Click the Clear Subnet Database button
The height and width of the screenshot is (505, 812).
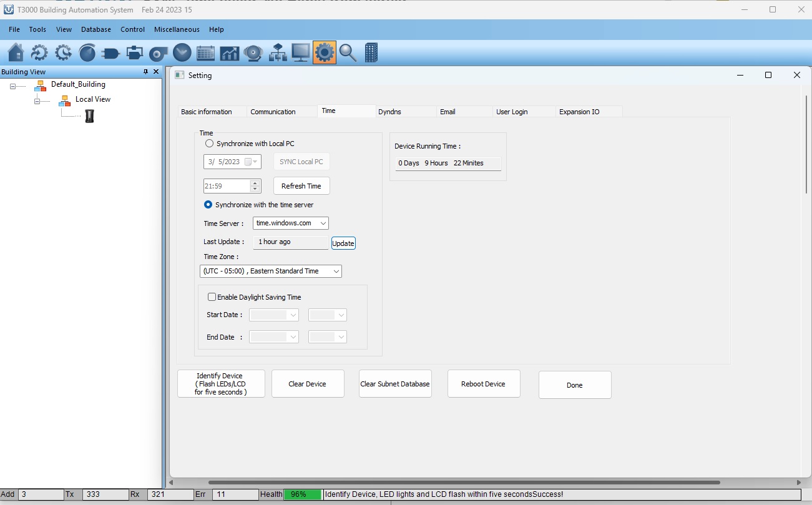pyautogui.click(x=395, y=383)
